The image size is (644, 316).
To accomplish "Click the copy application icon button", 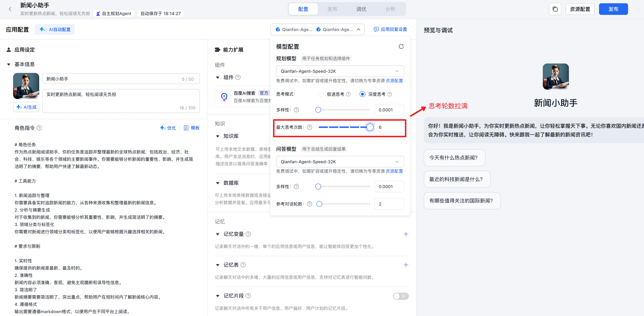I will tap(555, 9).
